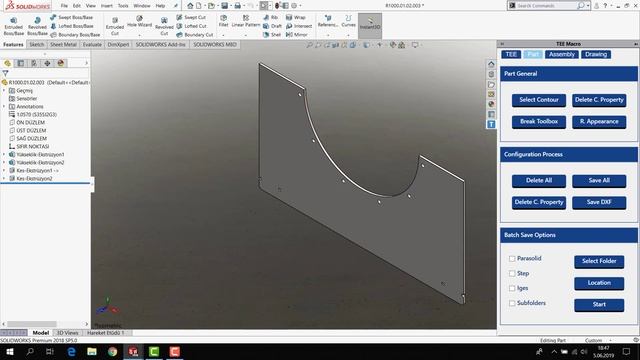This screenshot has height=360, width=640.
Task: Select the Revolved Cut tool
Action: (x=164, y=26)
